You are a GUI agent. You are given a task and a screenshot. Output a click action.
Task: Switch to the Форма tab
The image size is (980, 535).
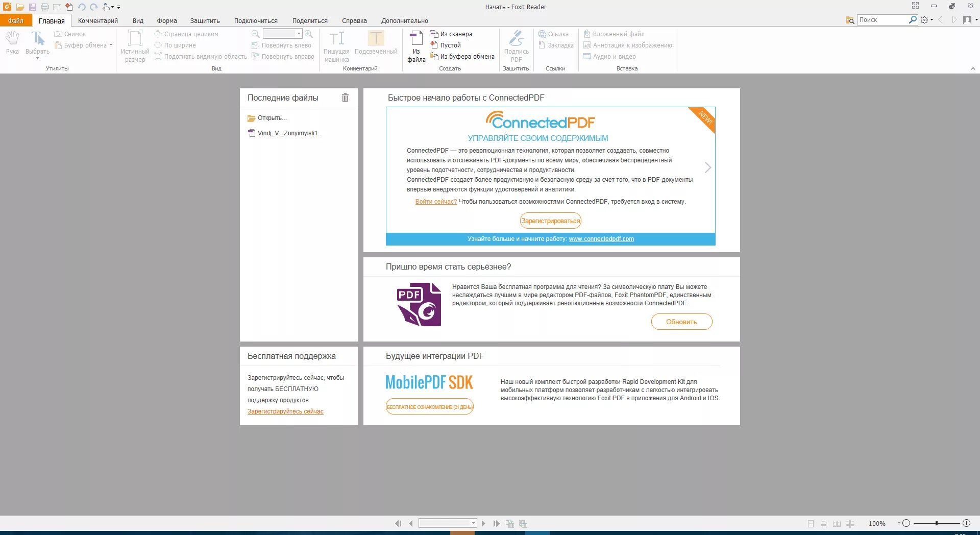click(x=167, y=21)
